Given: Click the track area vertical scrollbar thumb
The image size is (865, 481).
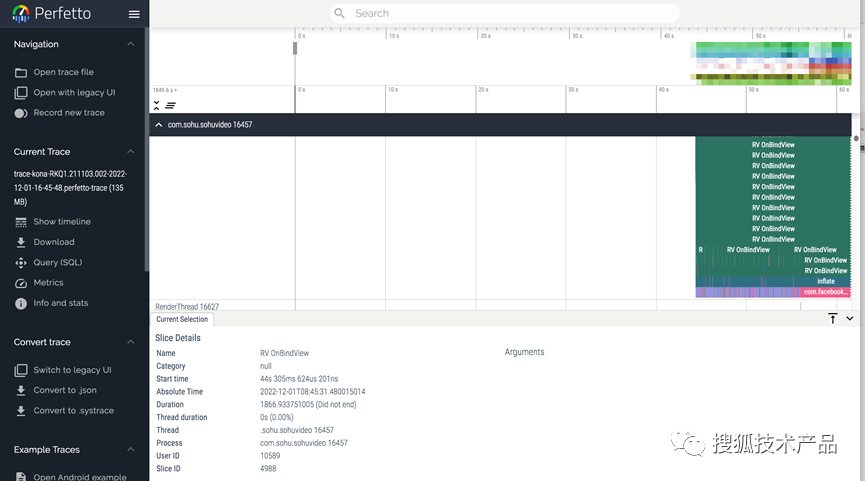Looking at the screenshot, I should click(x=856, y=138).
